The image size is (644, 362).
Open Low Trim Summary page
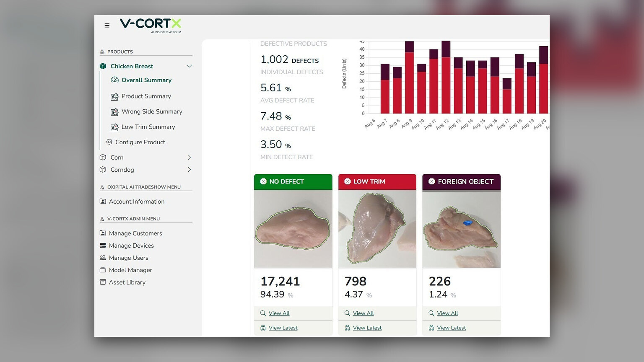pyautogui.click(x=148, y=127)
